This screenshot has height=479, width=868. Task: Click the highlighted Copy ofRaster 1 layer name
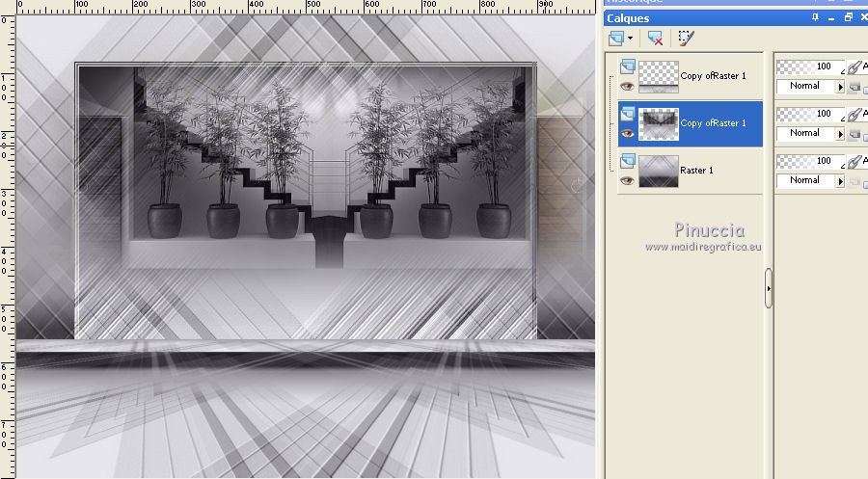[x=713, y=122]
